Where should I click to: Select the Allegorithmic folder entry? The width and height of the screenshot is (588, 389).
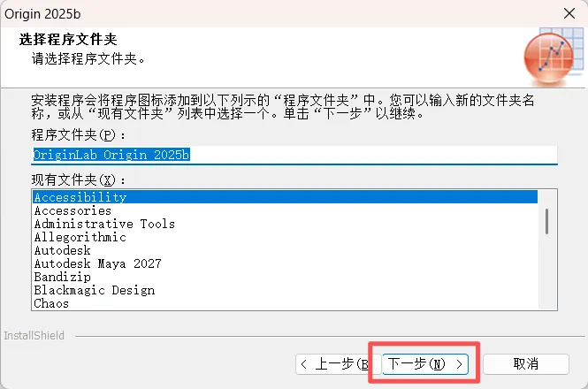tap(285, 237)
